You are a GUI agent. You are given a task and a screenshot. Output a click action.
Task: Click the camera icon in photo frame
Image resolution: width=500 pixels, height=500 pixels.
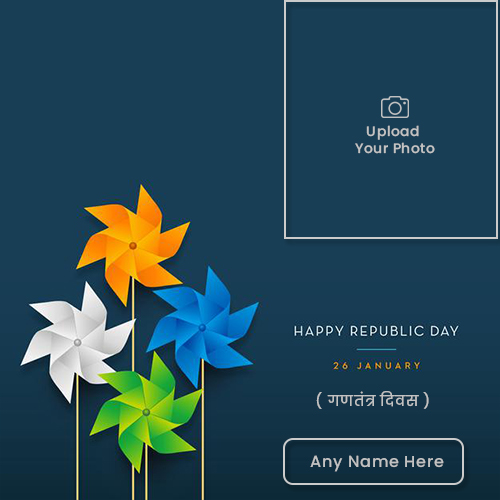[395, 107]
